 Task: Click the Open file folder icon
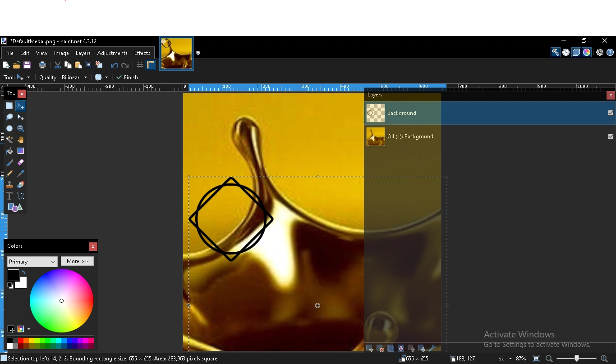pyautogui.click(x=17, y=65)
